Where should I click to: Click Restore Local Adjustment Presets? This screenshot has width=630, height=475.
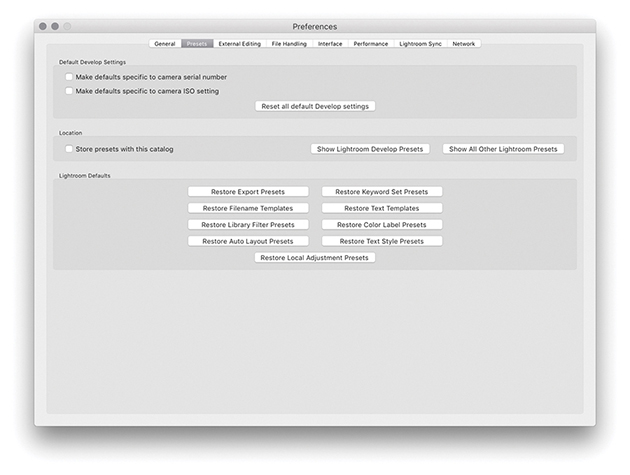pos(315,258)
